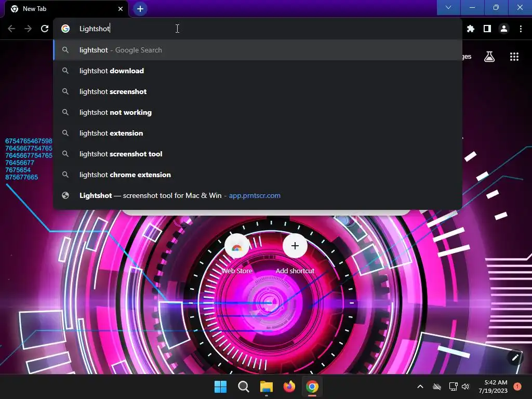Select suggestion 'lightshot chrome extension'
This screenshot has width=532, height=399.
(258, 175)
